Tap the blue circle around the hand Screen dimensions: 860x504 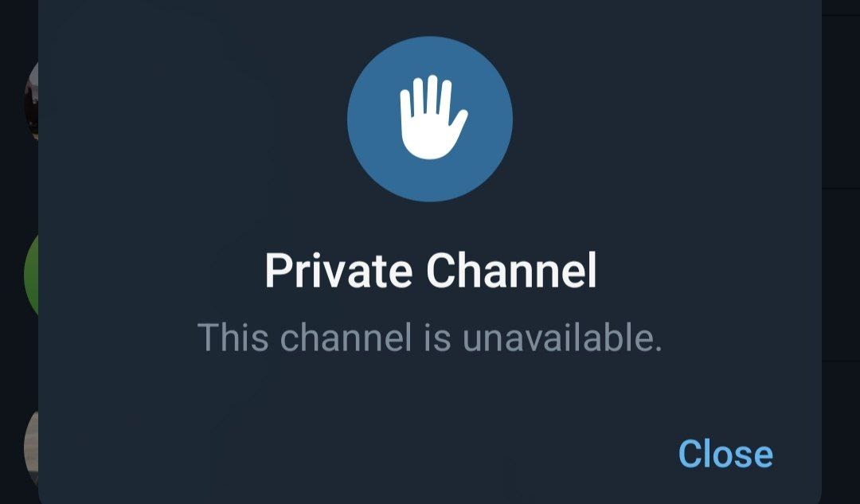[430, 119]
